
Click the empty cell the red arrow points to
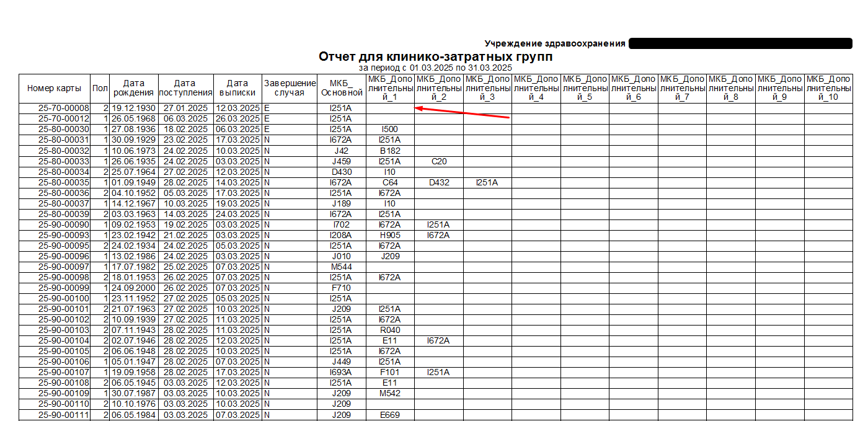pos(390,108)
